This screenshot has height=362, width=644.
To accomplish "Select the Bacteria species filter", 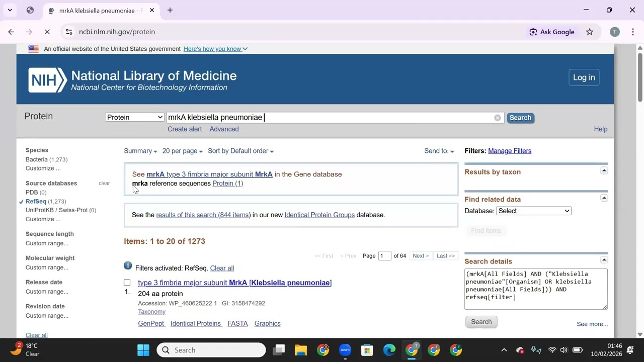I will (x=37, y=159).
